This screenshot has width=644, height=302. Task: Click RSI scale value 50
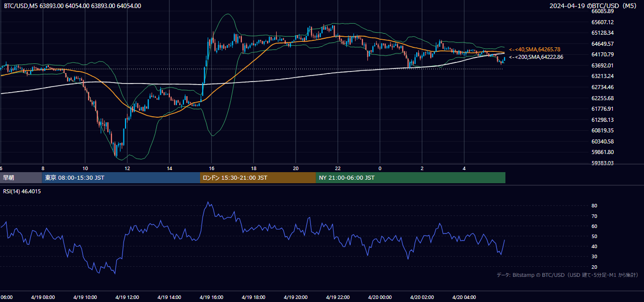click(x=594, y=236)
